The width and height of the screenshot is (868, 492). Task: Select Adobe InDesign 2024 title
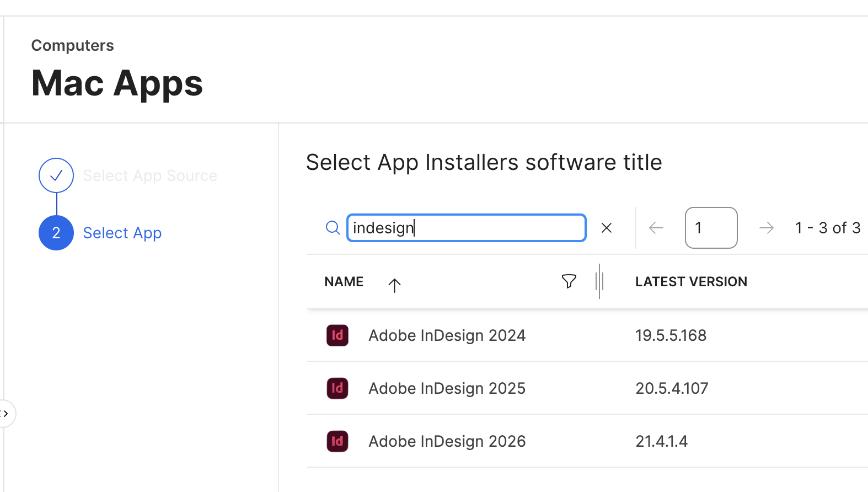pos(447,335)
